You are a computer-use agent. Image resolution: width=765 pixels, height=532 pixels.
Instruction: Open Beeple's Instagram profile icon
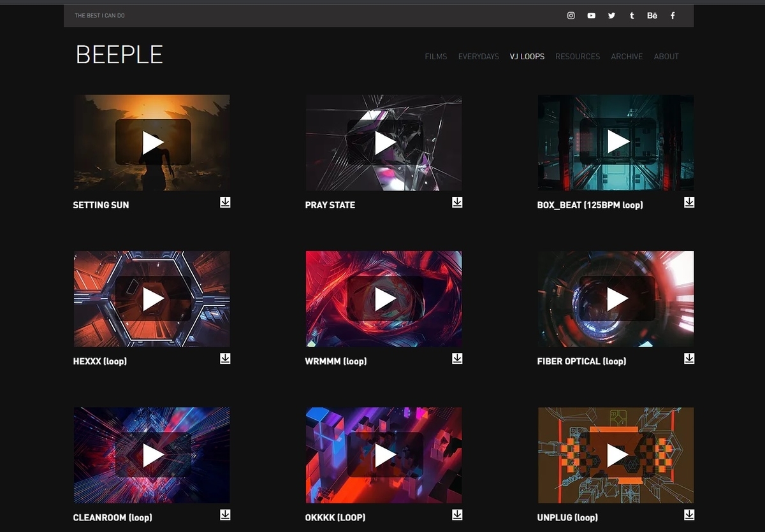[x=571, y=15]
